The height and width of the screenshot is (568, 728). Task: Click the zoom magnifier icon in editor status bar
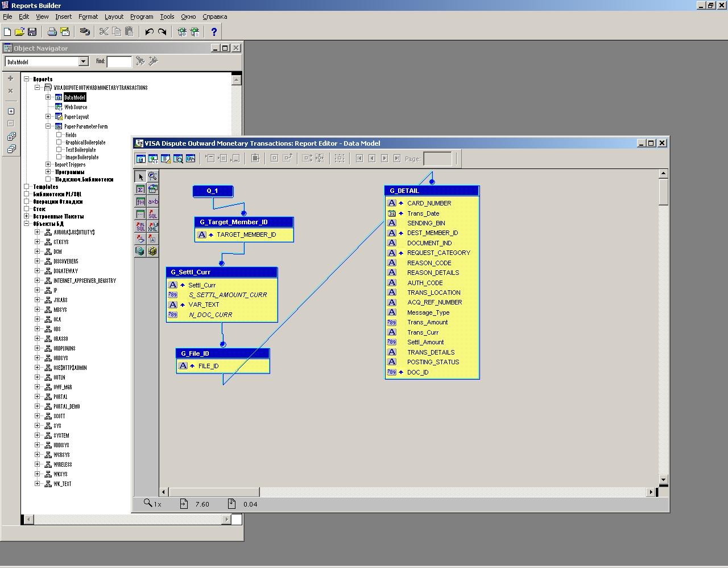[148, 503]
